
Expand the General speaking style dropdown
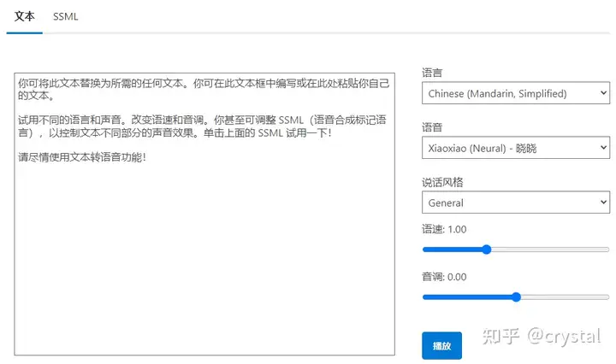pyautogui.click(x=516, y=203)
